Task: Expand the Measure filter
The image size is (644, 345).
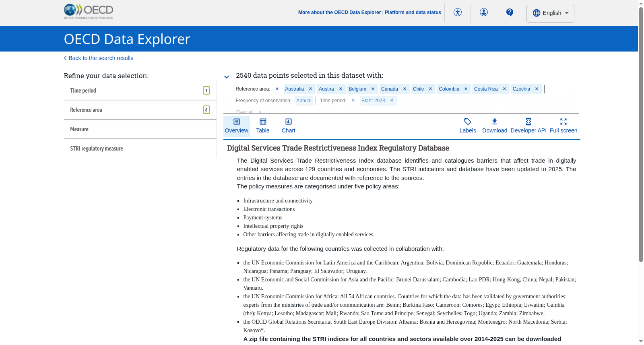Action: pyautogui.click(x=140, y=129)
